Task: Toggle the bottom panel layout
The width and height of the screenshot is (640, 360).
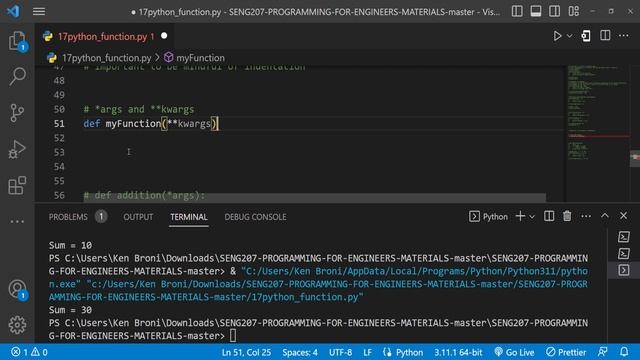Action: [x=536, y=11]
